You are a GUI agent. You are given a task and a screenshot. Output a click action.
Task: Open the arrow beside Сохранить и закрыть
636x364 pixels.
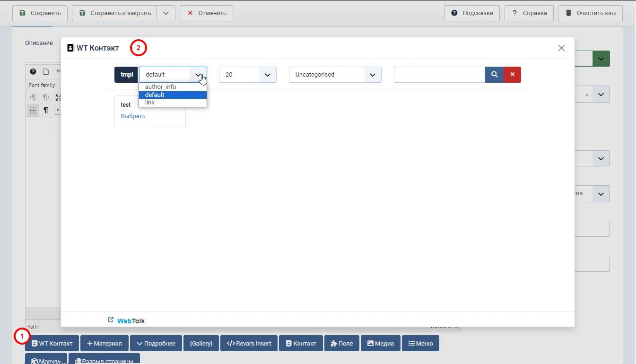click(x=166, y=13)
